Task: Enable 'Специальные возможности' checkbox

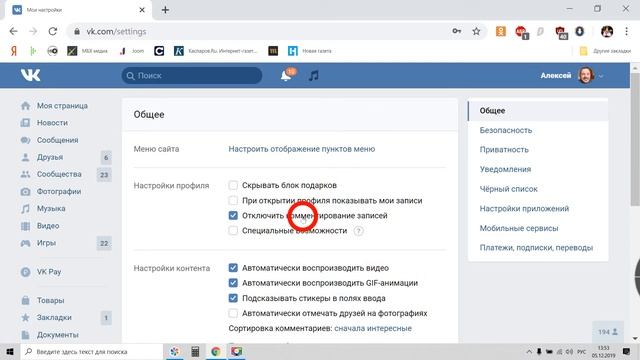Action: [x=233, y=231]
